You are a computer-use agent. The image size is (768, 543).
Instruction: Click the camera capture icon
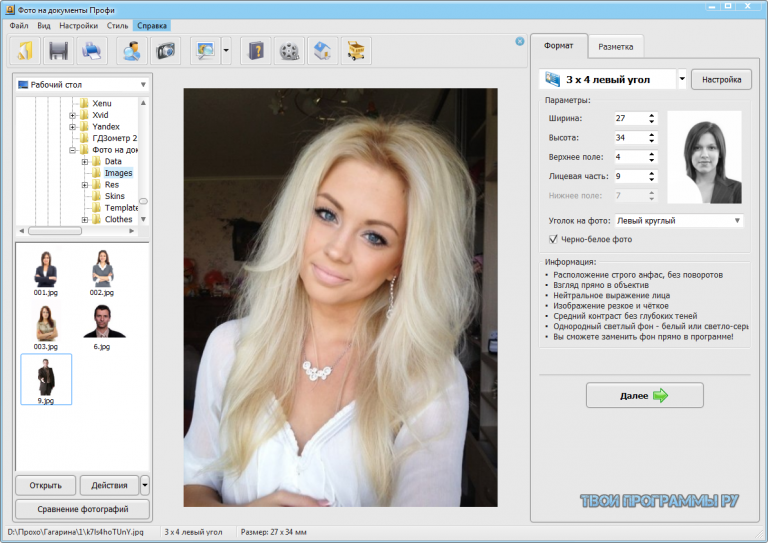point(165,50)
